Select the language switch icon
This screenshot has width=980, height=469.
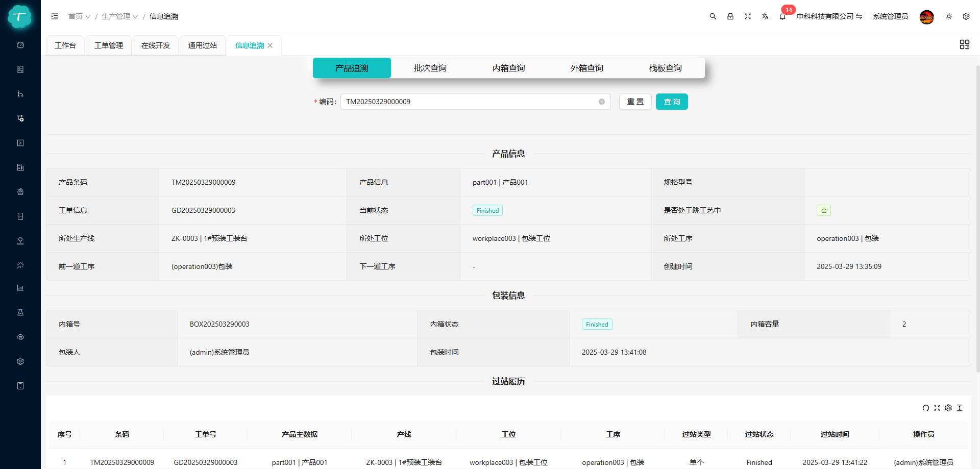[x=765, y=16]
